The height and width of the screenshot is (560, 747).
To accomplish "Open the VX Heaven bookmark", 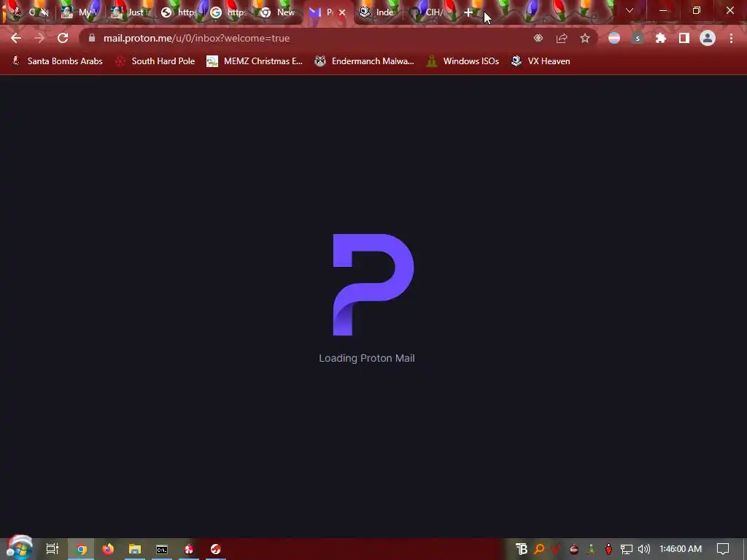I will click(x=541, y=61).
